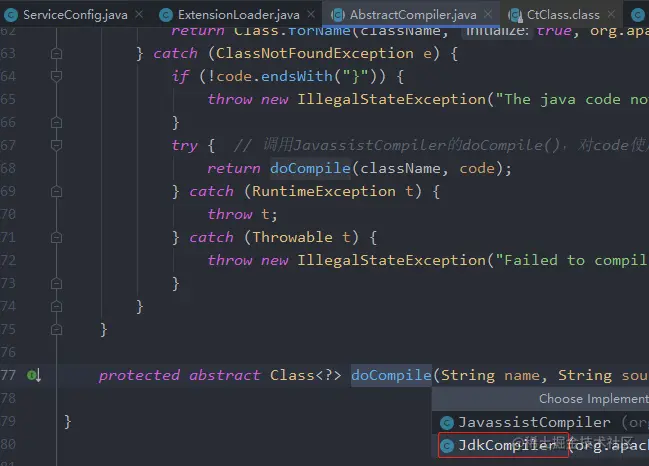Choose JdkCompiler implementation from the list
The height and width of the screenshot is (466, 649).
coord(540,445)
